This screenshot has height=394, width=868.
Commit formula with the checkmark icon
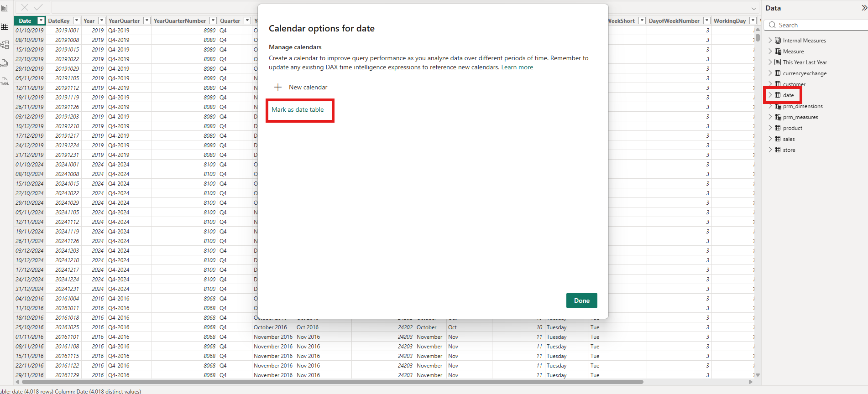click(x=38, y=7)
